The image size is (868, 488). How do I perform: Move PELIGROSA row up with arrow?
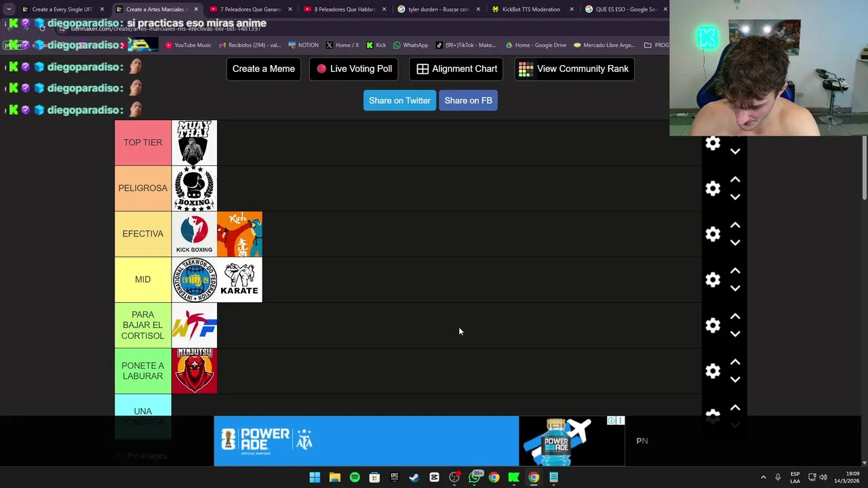click(x=735, y=180)
